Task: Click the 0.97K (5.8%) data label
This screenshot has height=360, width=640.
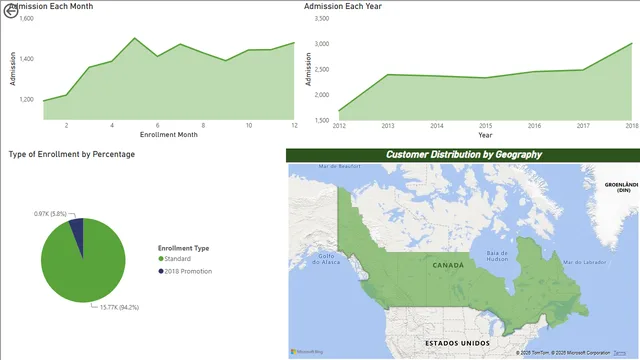Action: pyautogui.click(x=50, y=214)
